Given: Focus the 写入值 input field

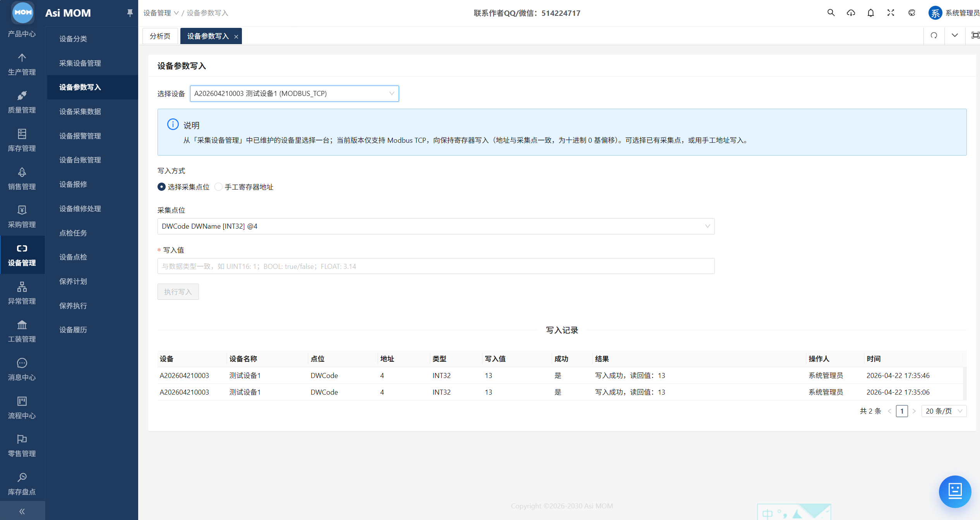Looking at the screenshot, I should click(x=436, y=266).
